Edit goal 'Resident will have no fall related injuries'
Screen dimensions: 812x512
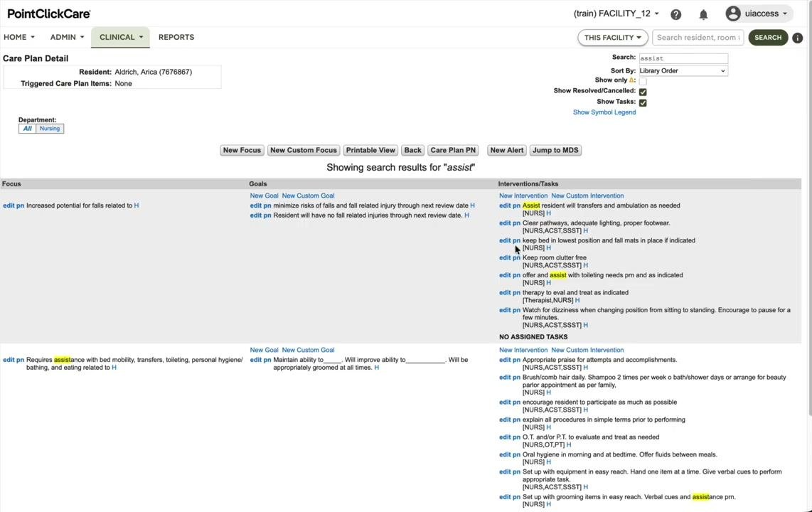click(256, 215)
